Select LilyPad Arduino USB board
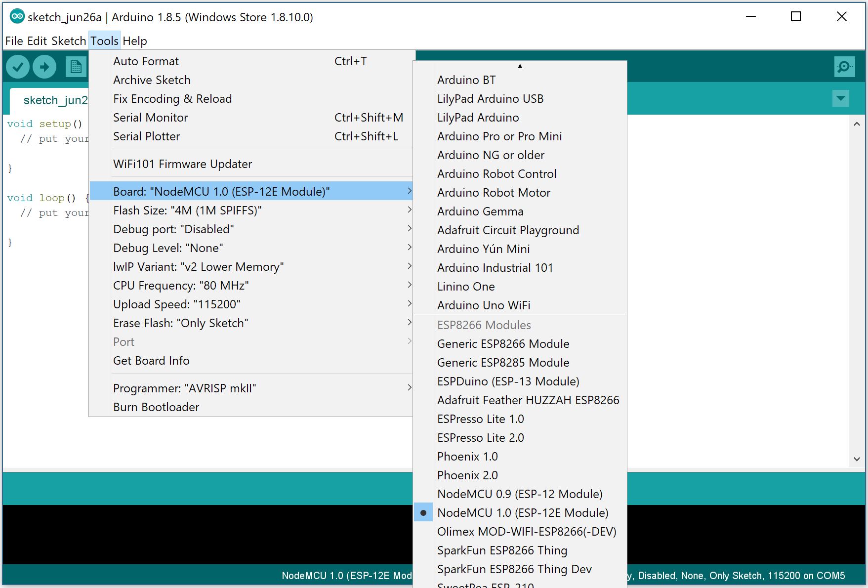 click(x=520, y=98)
